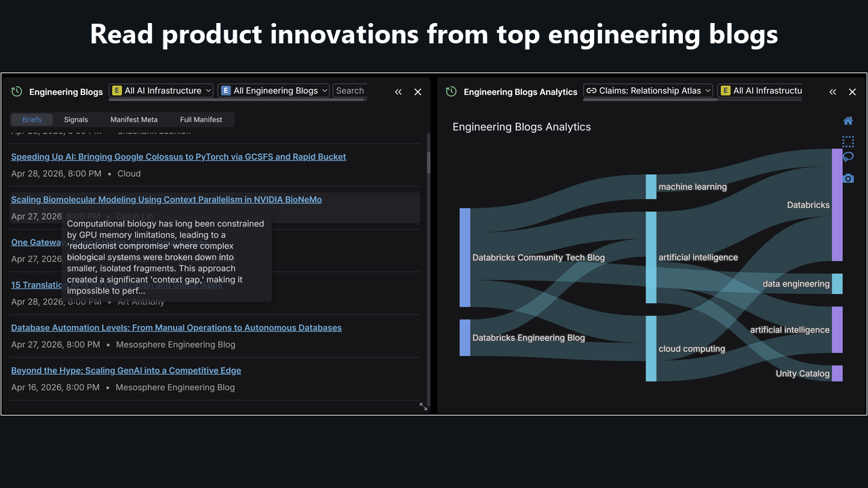Viewport: 868px width, 488px height.
Task: Open Scaling Biomolecular Modeling BioNeMo article link
Action: [x=166, y=200]
